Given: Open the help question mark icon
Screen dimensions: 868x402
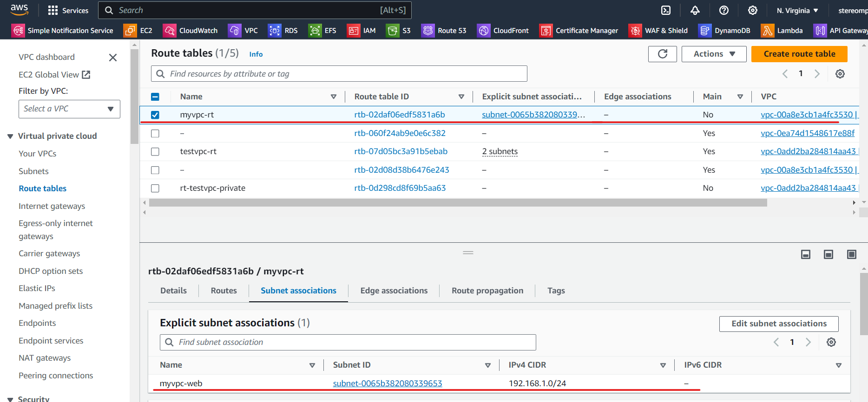Looking at the screenshot, I should tap(724, 10).
